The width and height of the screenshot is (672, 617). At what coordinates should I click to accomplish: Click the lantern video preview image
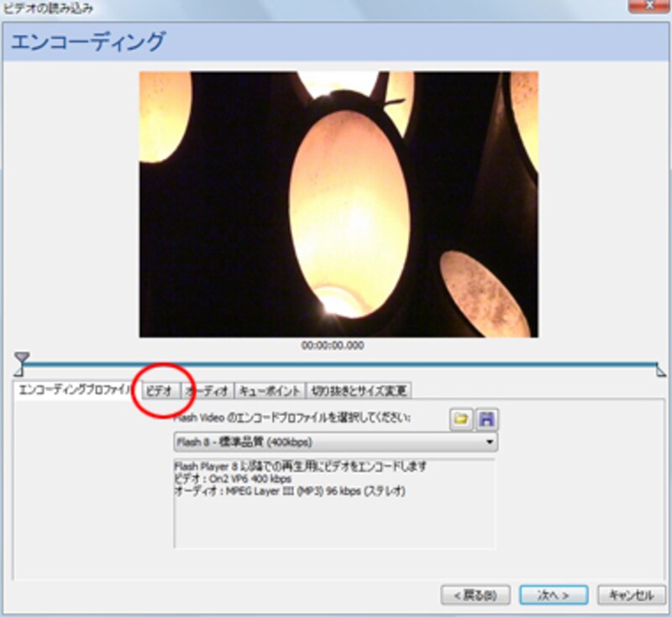[x=339, y=204]
